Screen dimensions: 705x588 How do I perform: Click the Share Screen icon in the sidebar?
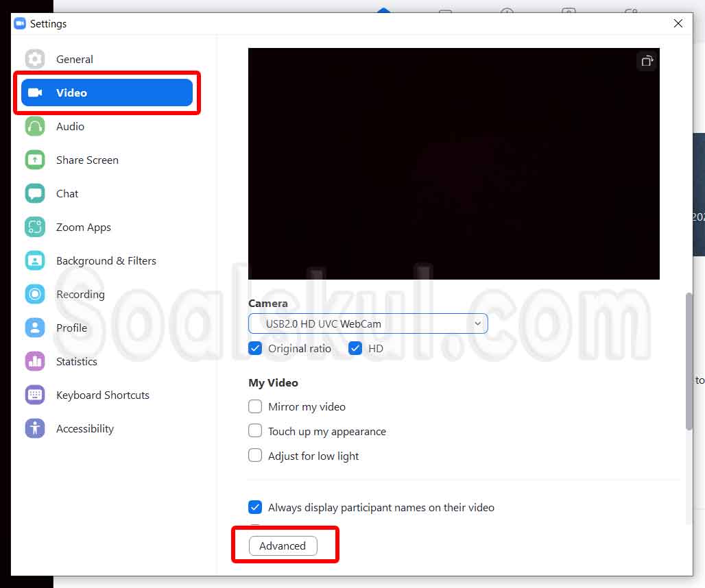[34, 160]
